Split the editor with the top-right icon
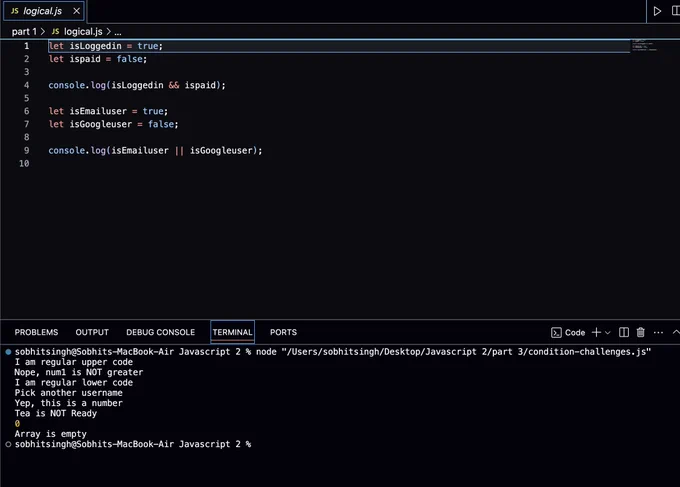Screen dimensions: 680x487 point(676,11)
